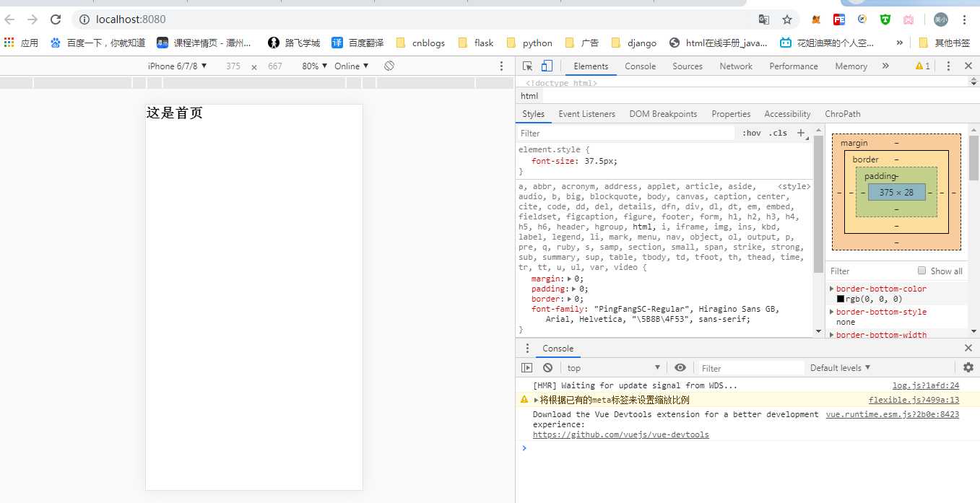The width and height of the screenshot is (980, 503).
Task: Toggle the device toolbar icon
Action: pyautogui.click(x=547, y=66)
